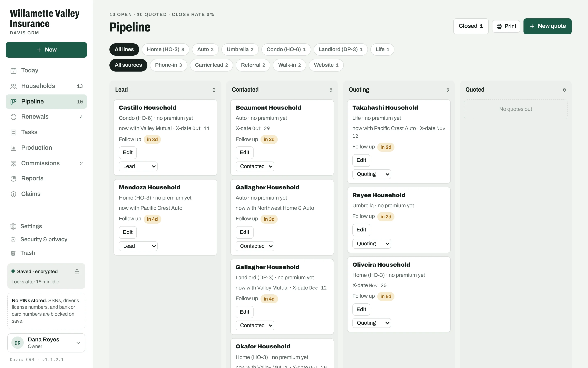Expand Dana Reyes account chevron

point(78,343)
